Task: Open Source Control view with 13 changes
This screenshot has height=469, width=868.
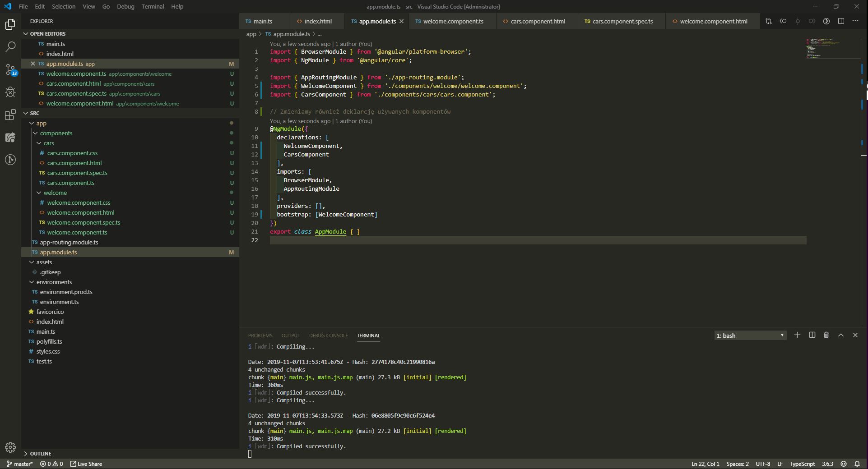Action: tap(10, 69)
